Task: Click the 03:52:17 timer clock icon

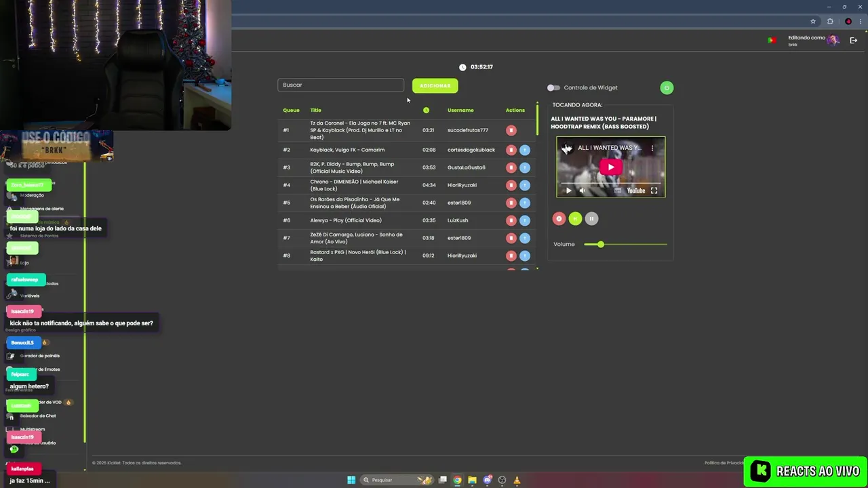Action: pos(462,67)
